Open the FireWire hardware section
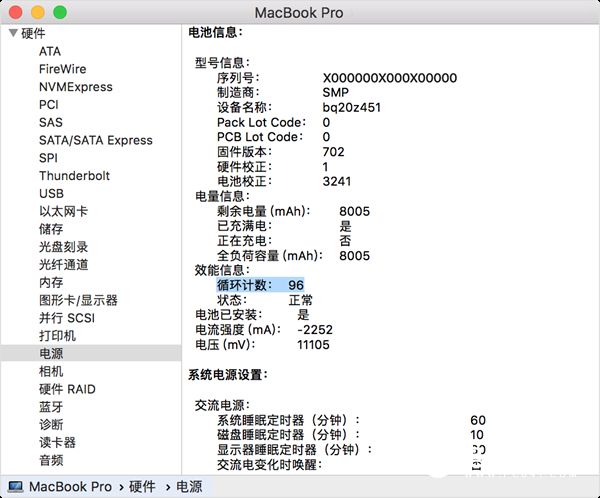Image resolution: width=600 pixels, height=498 pixels. 62,69
